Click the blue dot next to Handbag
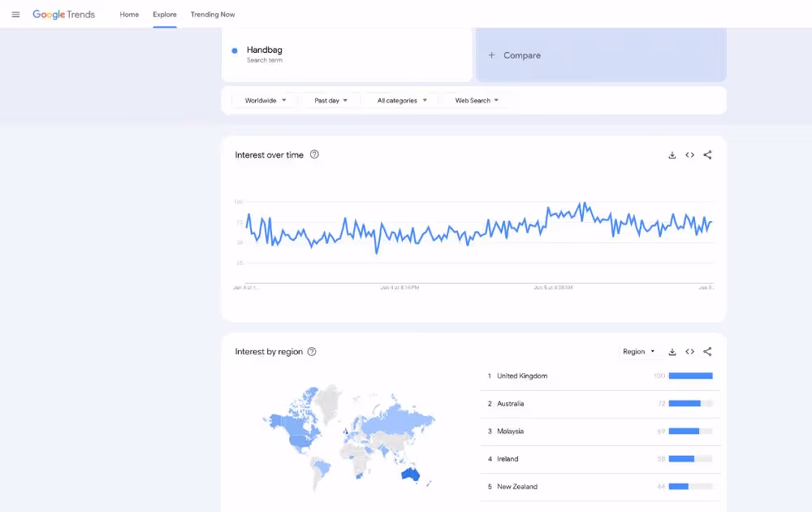 point(235,50)
